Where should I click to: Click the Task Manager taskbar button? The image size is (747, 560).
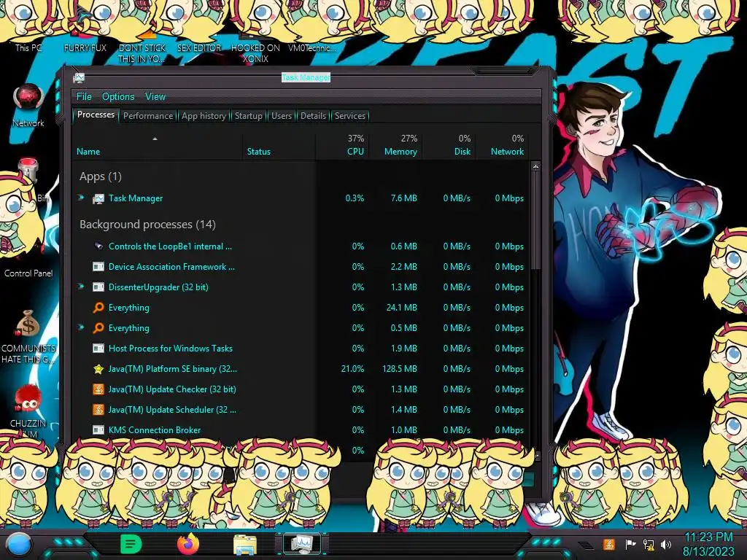[x=302, y=544]
